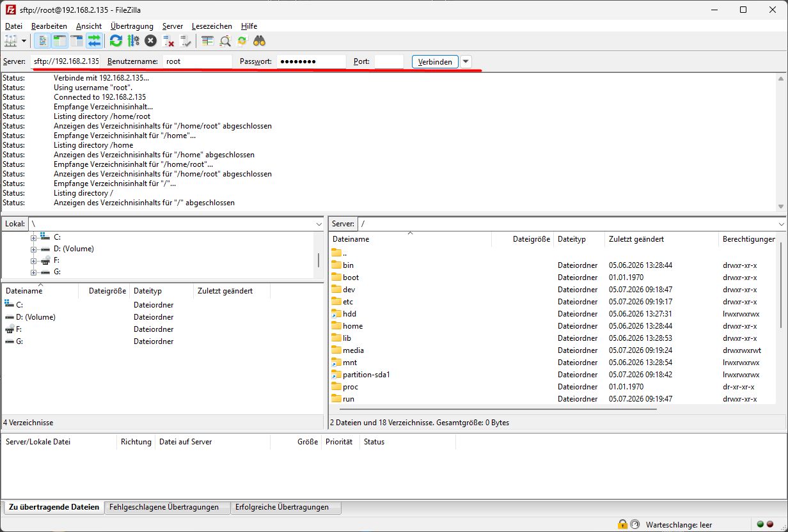Sort remote files by Dateiname column
Image resolution: width=788 pixels, height=532 pixels.
click(x=411, y=239)
